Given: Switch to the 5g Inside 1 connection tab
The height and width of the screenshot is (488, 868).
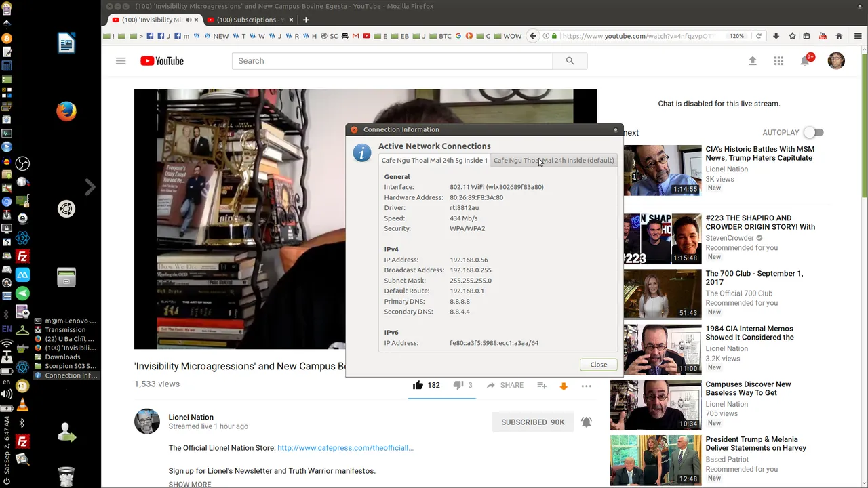Looking at the screenshot, I should [x=434, y=161].
